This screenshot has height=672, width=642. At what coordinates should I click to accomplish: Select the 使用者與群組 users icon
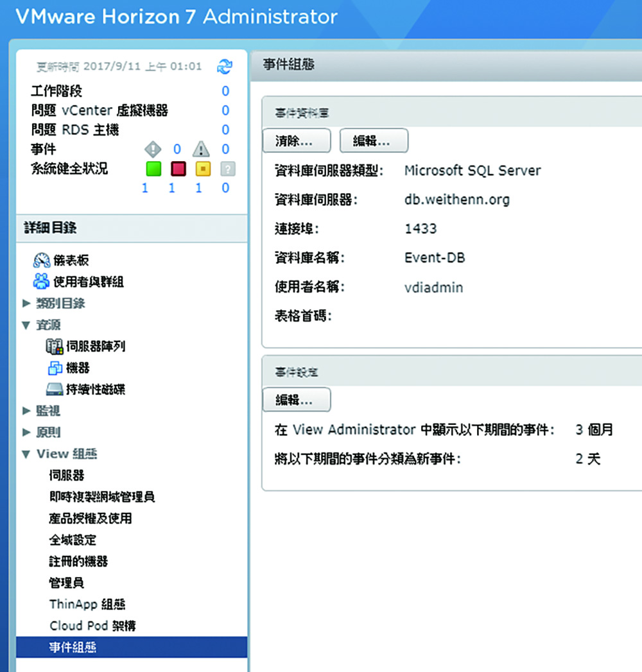coord(41,281)
